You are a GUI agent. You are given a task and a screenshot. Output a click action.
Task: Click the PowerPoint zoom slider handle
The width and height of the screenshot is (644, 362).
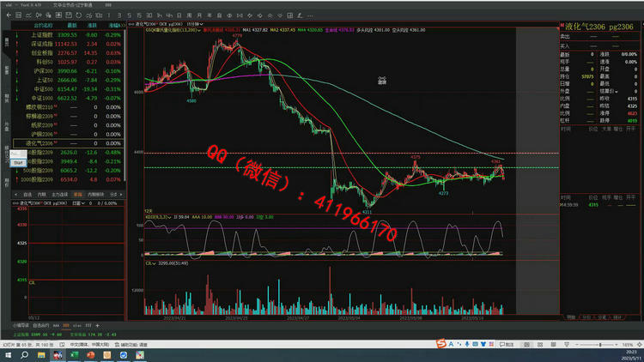(x=600, y=345)
